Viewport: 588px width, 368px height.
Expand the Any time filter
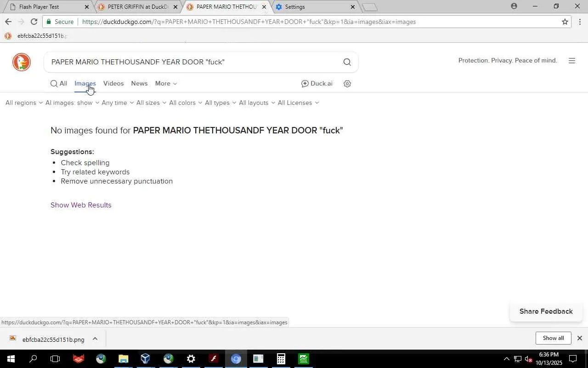pyautogui.click(x=118, y=103)
